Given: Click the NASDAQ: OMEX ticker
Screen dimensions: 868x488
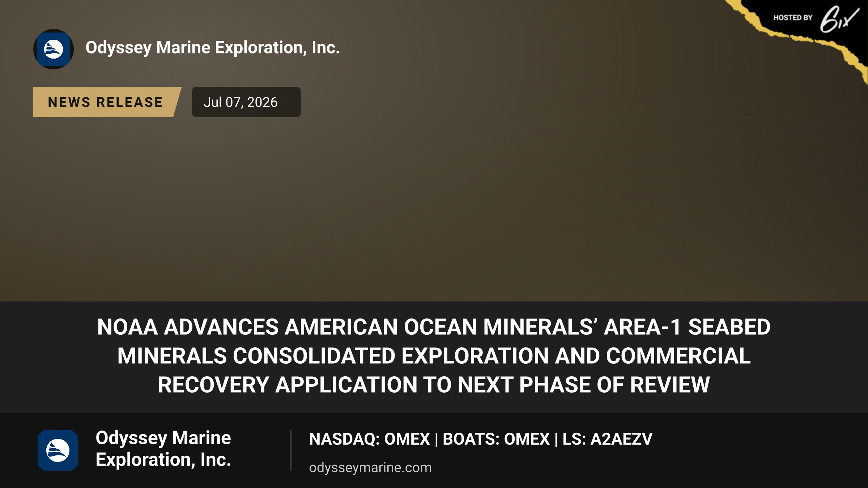Looking at the screenshot, I should coord(369,439).
